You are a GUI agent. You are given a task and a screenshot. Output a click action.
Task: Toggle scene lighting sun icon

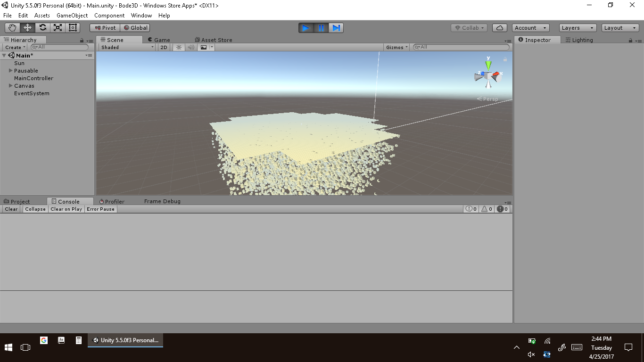click(x=179, y=47)
